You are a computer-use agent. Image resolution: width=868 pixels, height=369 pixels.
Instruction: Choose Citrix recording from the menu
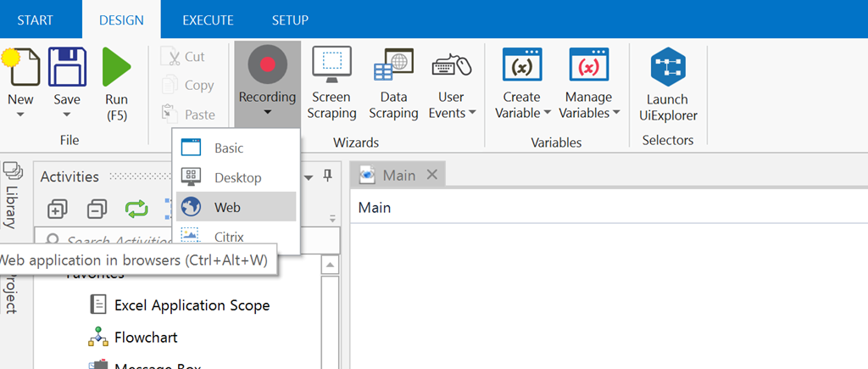pyautogui.click(x=236, y=236)
